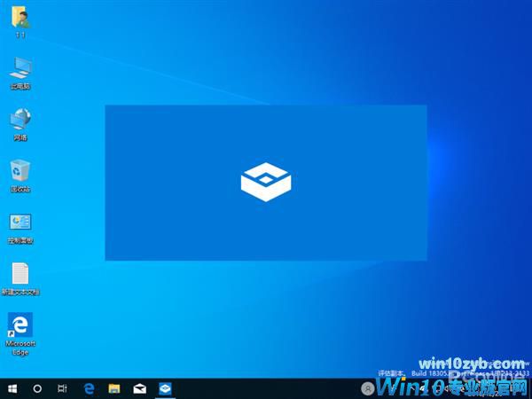Open File Explorer from the taskbar
532x399 pixels.
[x=114, y=388]
